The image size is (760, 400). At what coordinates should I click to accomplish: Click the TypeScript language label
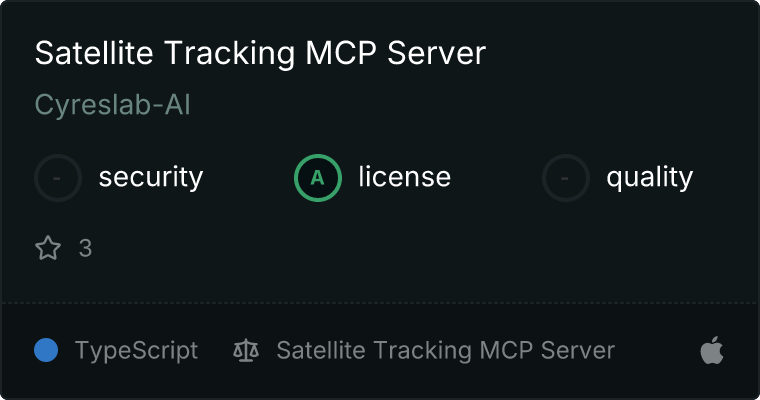[x=136, y=351]
